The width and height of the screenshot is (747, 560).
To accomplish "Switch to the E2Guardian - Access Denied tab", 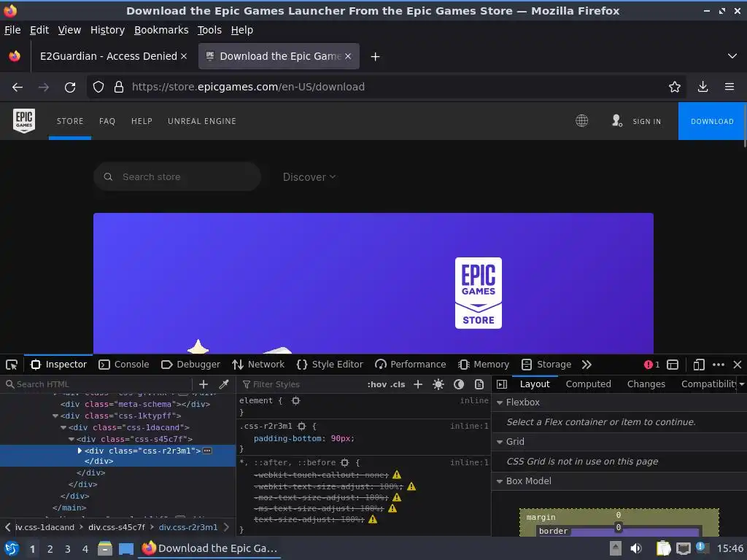I will pos(109,56).
